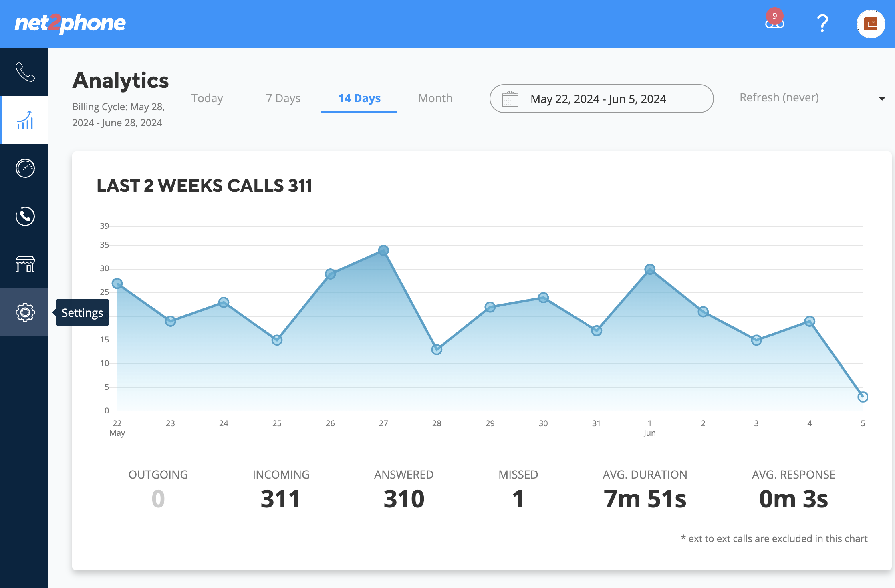Expand the Refresh (never) dropdown
Screen dimensions: 895x588
[813, 98]
